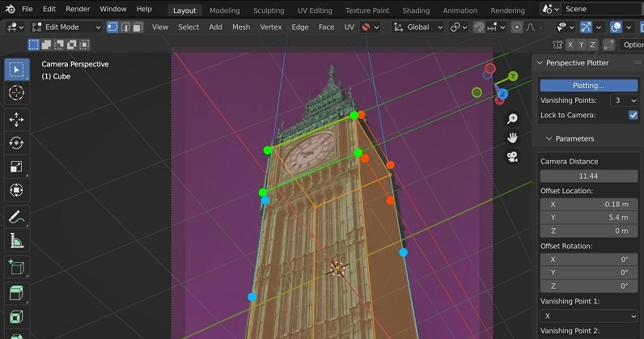Click the Plotting... button
This screenshot has width=644, height=339.
coord(588,86)
